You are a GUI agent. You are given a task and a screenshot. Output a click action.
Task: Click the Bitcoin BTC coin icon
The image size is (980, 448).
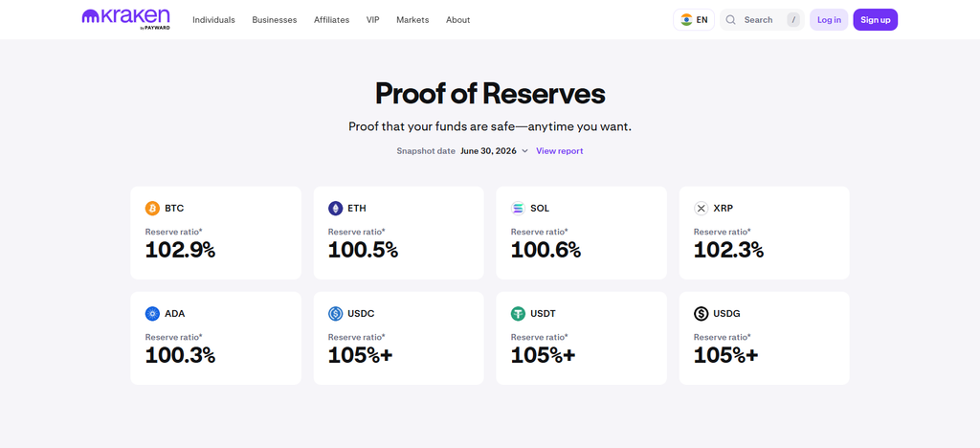pos(152,208)
